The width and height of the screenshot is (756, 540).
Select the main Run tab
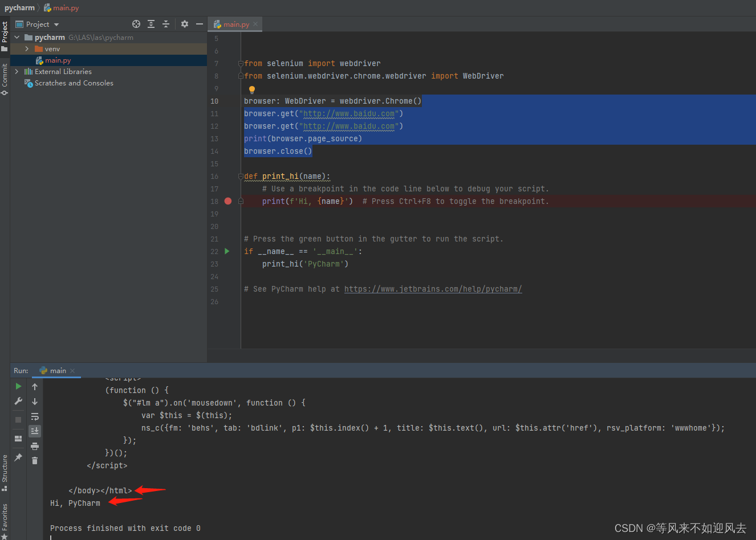[58, 371]
